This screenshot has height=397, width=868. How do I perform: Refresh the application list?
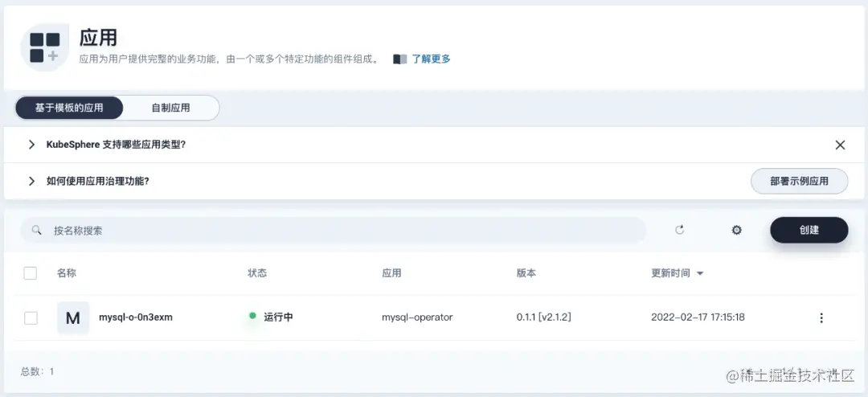(680, 230)
